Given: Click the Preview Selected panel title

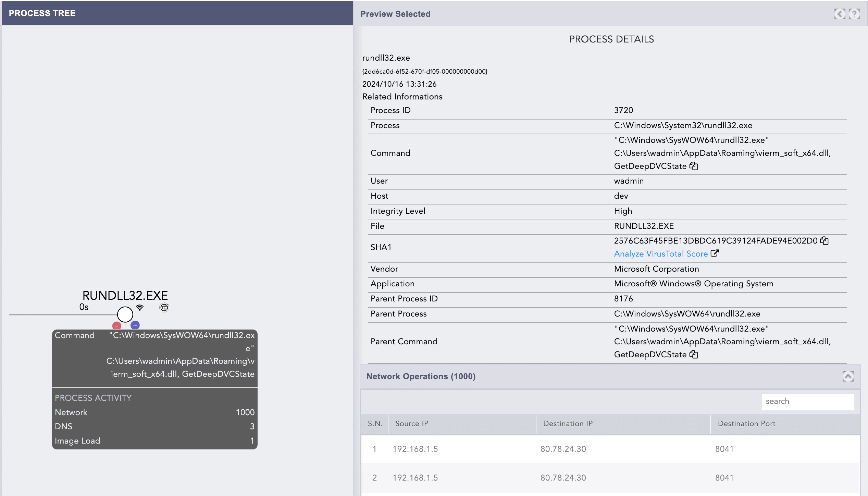Looking at the screenshot, I should pos(395,14).
